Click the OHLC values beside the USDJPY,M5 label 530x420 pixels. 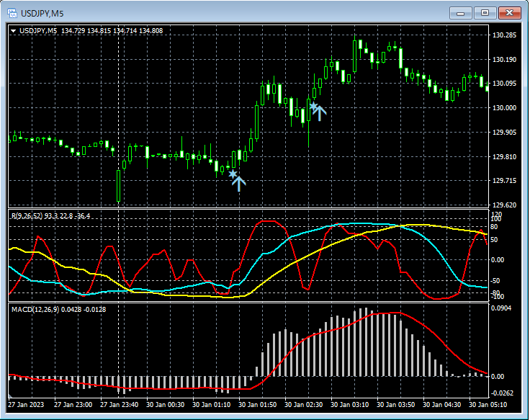pos(112,31)
